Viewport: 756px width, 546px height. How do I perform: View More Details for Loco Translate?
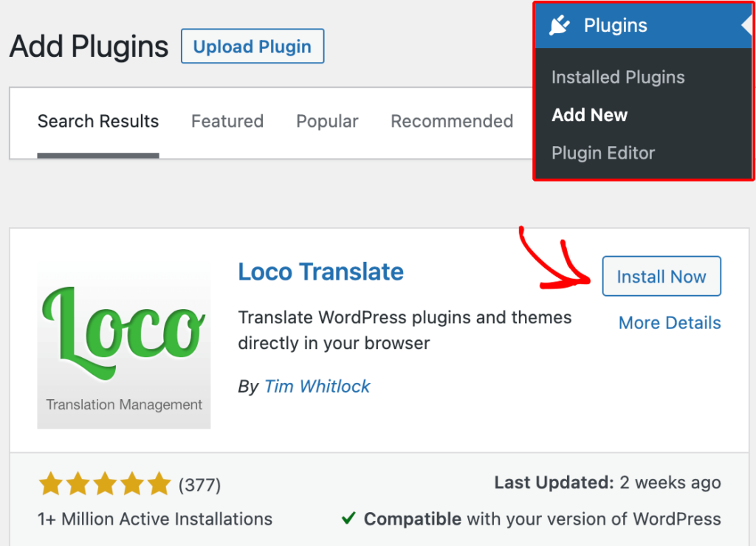click(x=670, y=322)
